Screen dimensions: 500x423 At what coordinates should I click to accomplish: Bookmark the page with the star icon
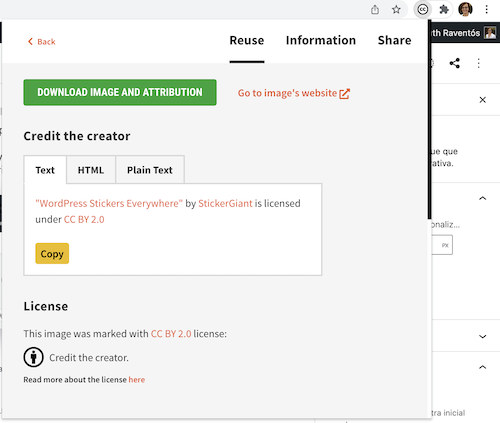(396, 10)
